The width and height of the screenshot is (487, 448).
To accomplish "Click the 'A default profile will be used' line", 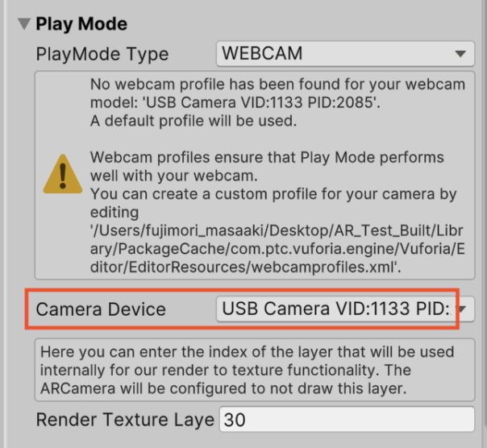I will (x=194, y=121).
